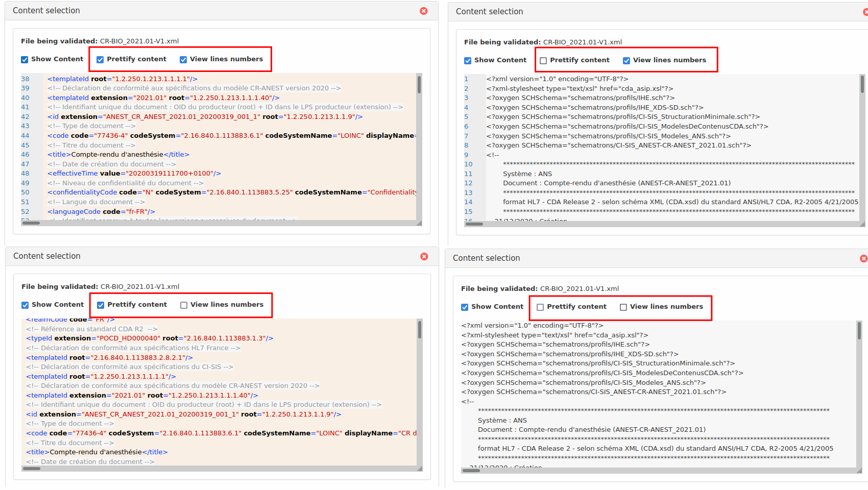Click resize handle of top-left code area
The image size is (868, 490).
(x=419, y=223)
